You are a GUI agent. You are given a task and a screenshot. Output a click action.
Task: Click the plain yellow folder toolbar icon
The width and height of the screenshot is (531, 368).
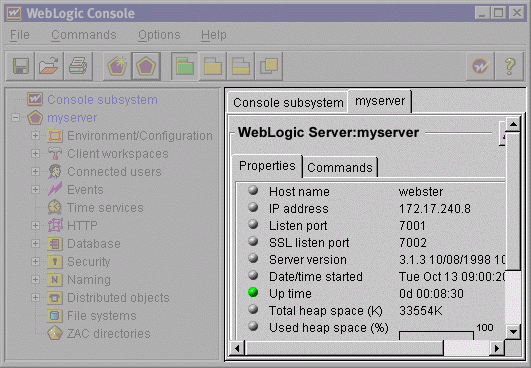point(213,66)
